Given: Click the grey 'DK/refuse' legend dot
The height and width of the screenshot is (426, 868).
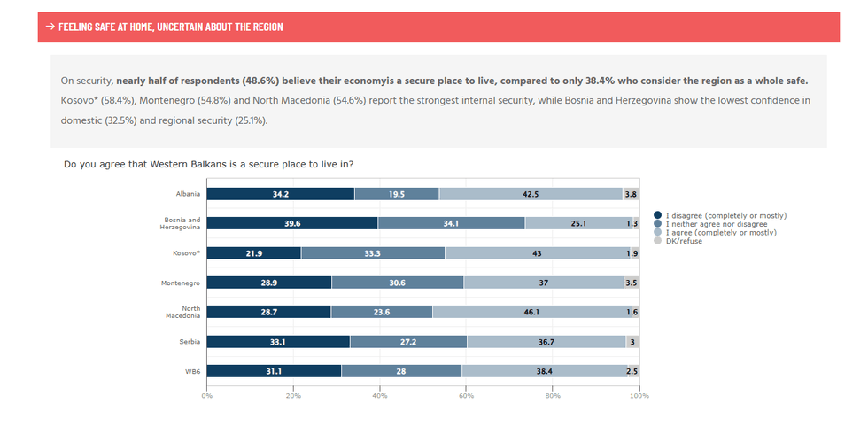Looking at the screenshot, I should coord(657,241).
